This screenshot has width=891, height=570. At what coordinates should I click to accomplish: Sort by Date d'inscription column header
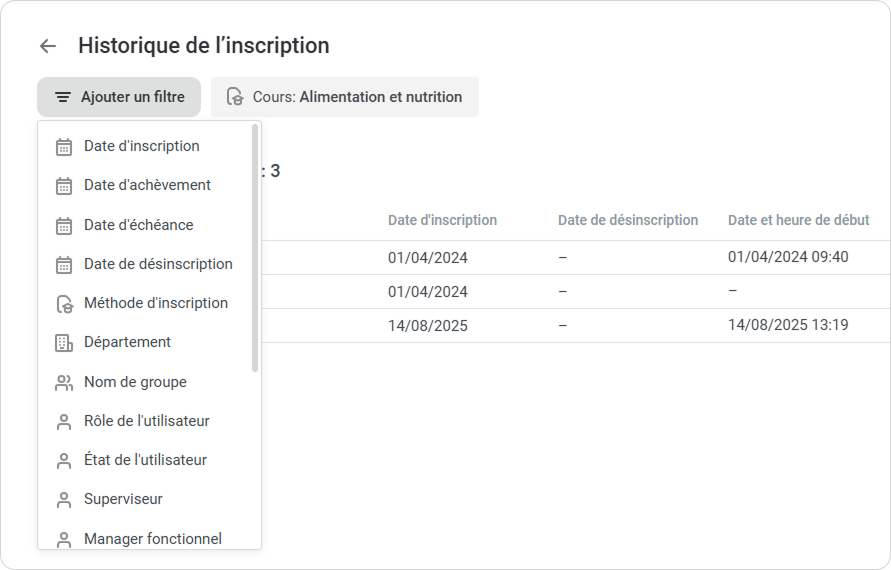click(442, 220)
